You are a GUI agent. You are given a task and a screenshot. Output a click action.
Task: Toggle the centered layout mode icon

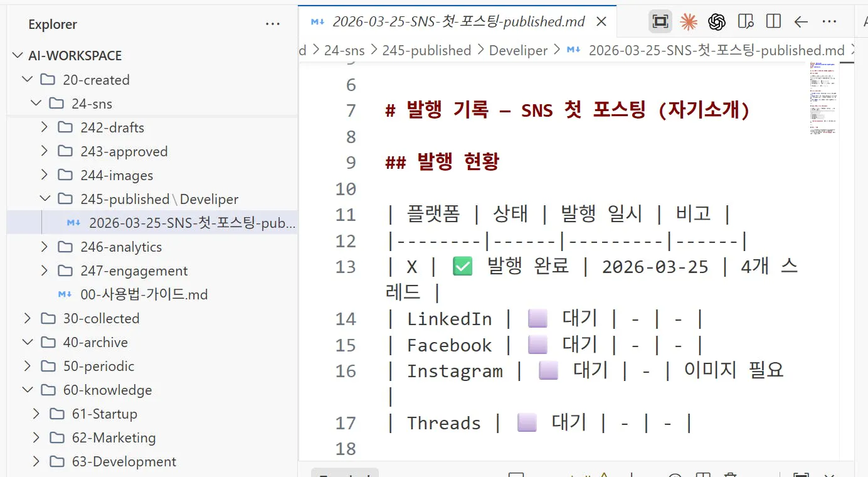click(x=660, y=21)
